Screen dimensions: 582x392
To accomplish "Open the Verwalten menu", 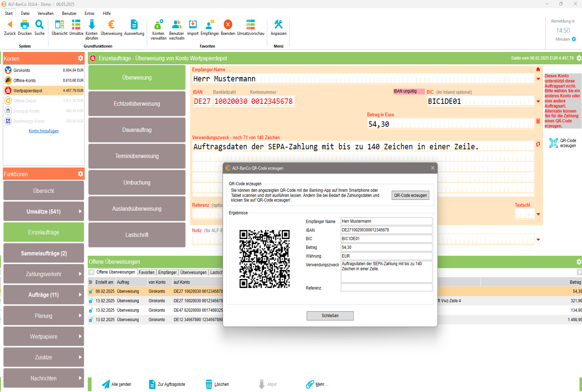I will click(x=45, y=13).
